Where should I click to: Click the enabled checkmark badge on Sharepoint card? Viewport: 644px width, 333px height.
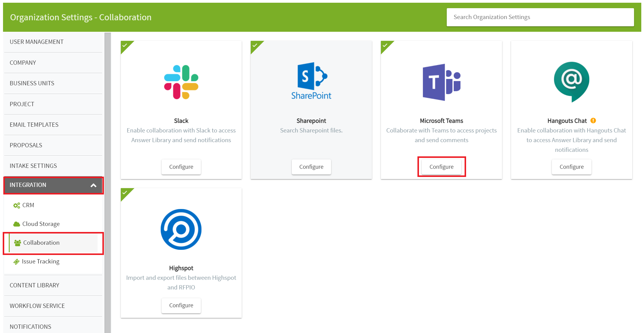pos(255,45)
